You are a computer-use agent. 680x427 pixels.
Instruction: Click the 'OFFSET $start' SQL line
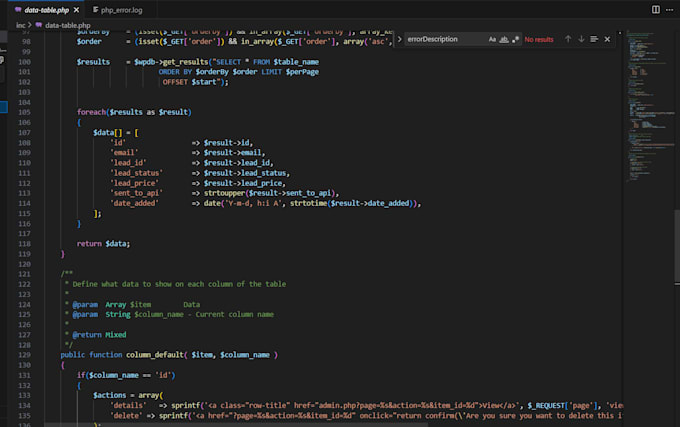[x=195, y=82]
